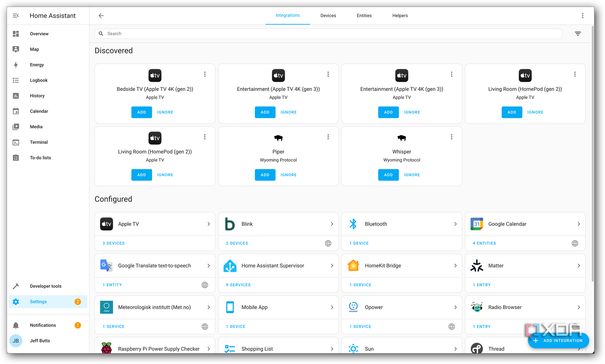Open the Piper card options menu

pyautogui.click(x=328, y=137)
